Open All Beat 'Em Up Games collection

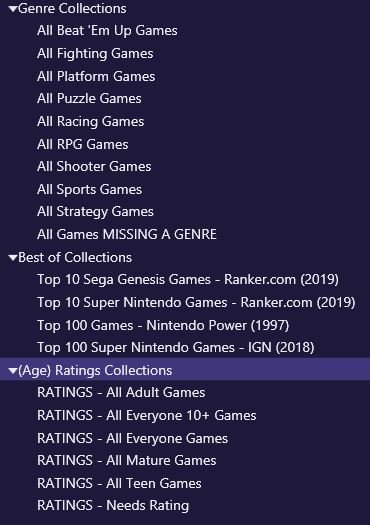point(107,31)
